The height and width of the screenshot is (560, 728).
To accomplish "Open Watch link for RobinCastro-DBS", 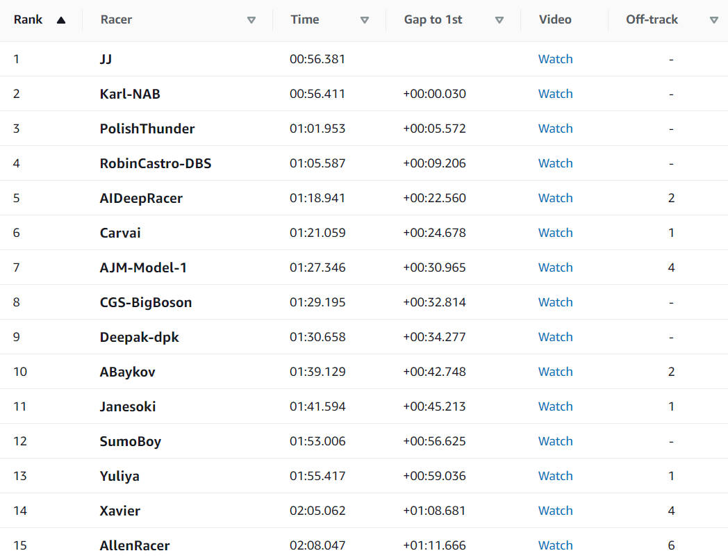I will pos(555,163).
